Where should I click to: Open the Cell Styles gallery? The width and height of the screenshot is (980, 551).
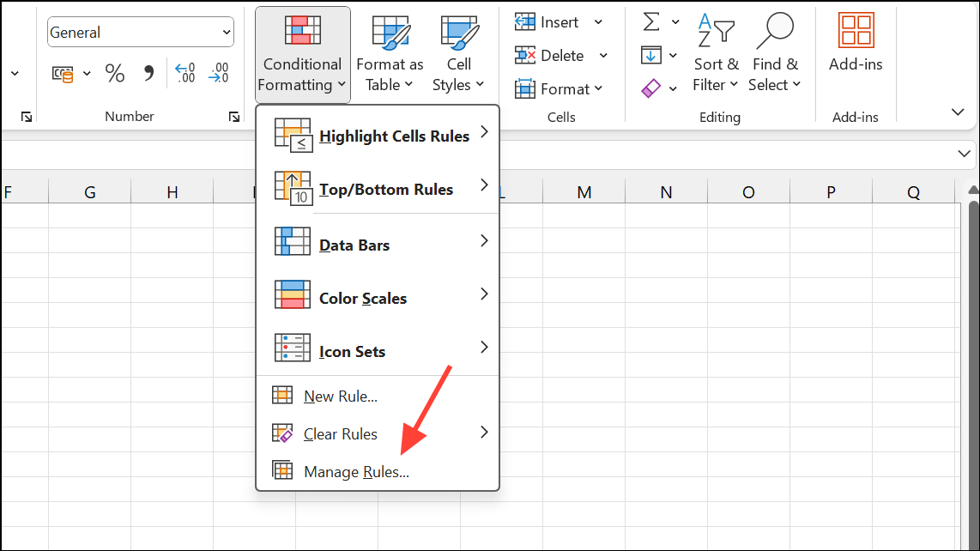(x=458, y=51)
